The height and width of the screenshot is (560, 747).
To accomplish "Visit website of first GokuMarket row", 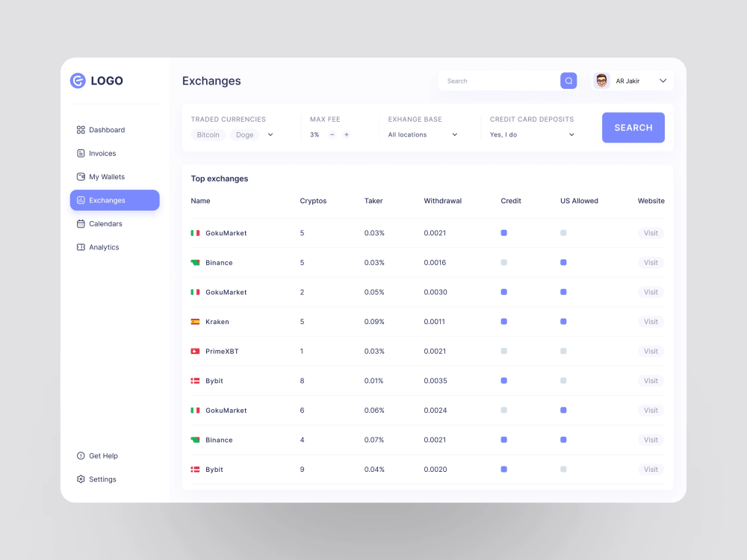I will 651,233.
